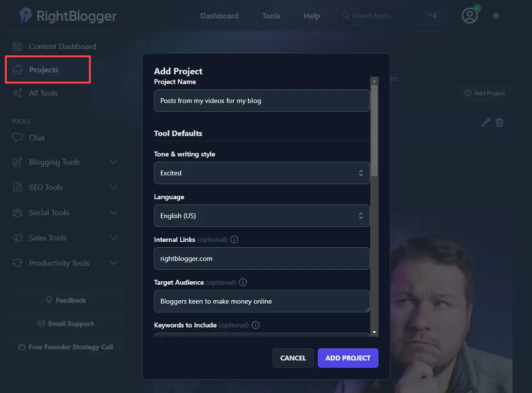Click the pencil edit project icon
The image size is (532, 393).
point(485,122)
